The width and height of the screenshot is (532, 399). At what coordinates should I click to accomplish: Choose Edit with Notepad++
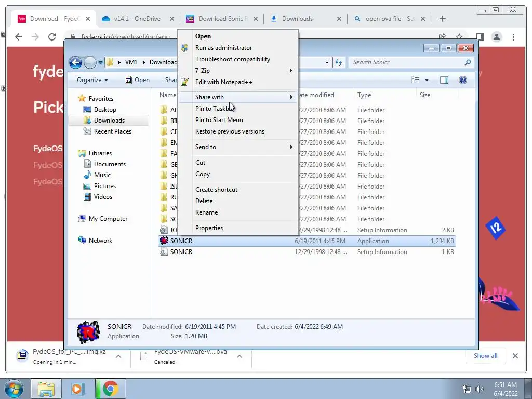pos(238,82)
